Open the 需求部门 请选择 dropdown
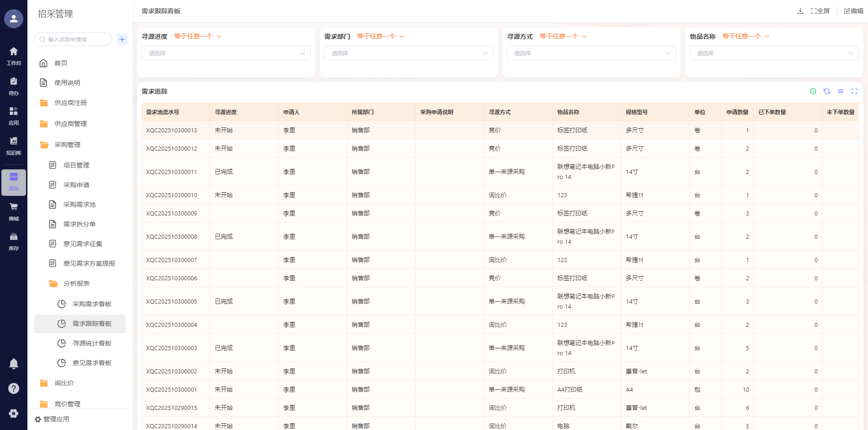Screen dimensions: 868x430 (x=409, y=53)
